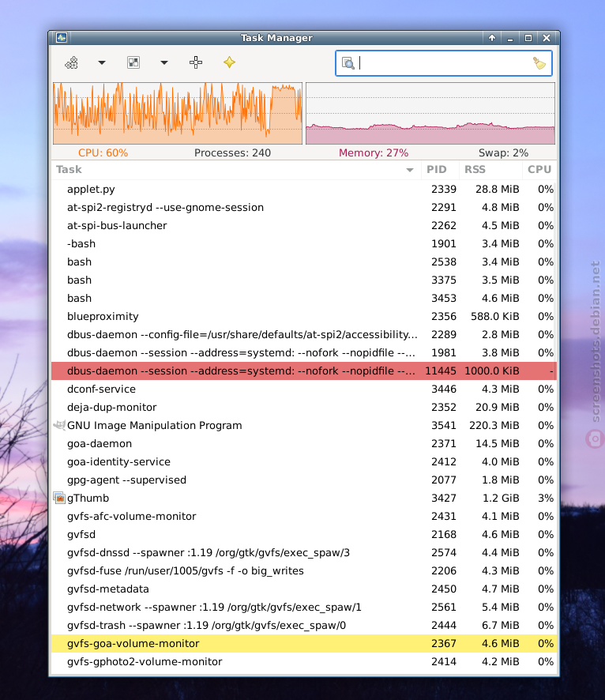Select the gvfsd-metadata process row
The image size is (605, 700).
pos(304,589)
